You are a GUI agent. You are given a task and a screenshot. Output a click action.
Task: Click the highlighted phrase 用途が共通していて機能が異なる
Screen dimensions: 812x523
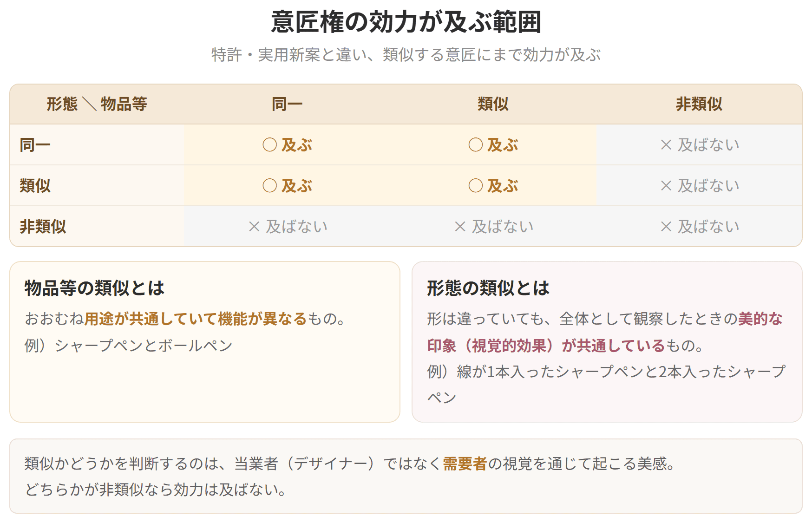pyautogui.click(x=195, y=319)
